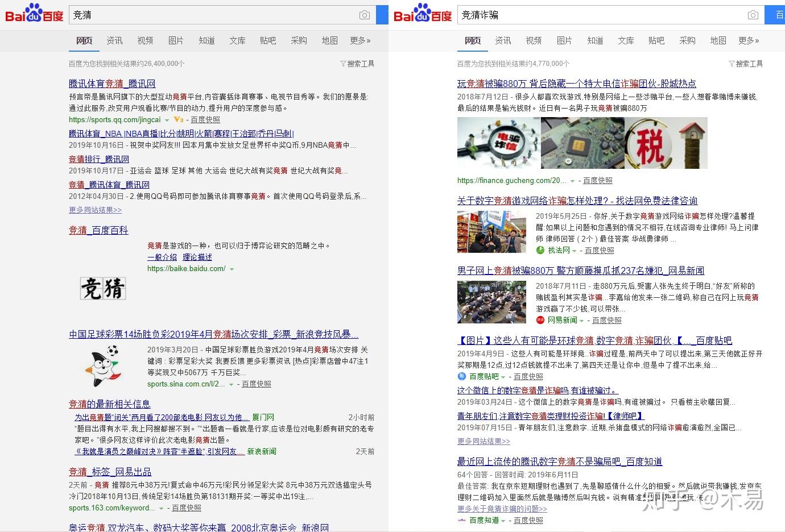785x532 pixels.
Task: Open 竞猜_标签_网易出品 result
Action: click(110, 472)
